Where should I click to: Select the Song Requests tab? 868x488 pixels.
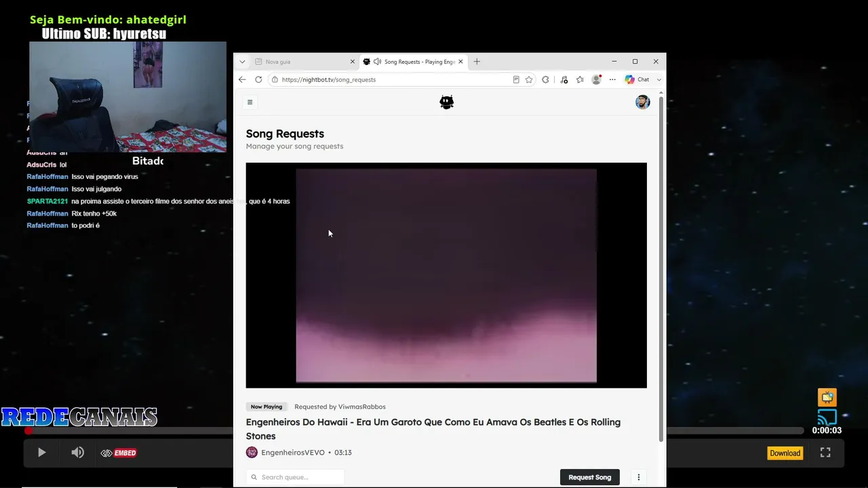[x=414, y=62]
